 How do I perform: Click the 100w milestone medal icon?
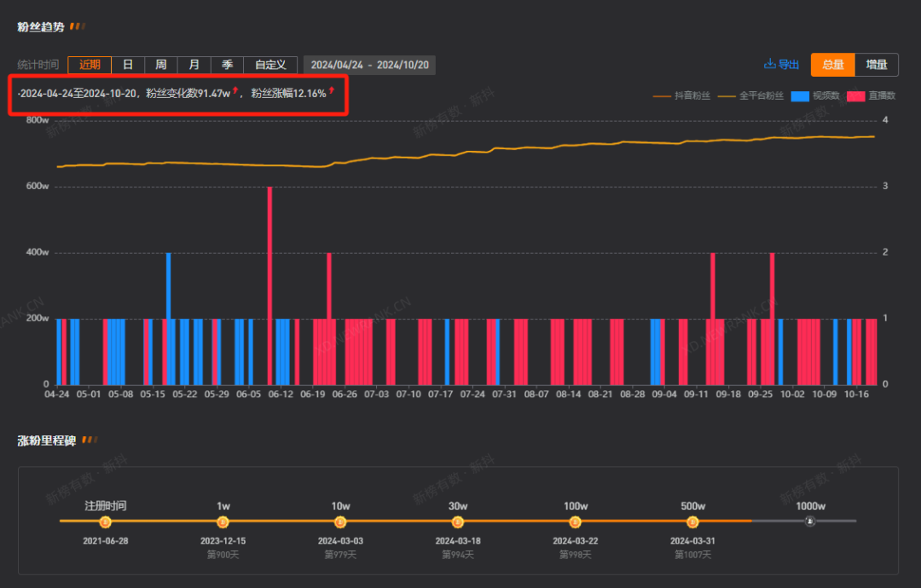[x=575, y=522]
